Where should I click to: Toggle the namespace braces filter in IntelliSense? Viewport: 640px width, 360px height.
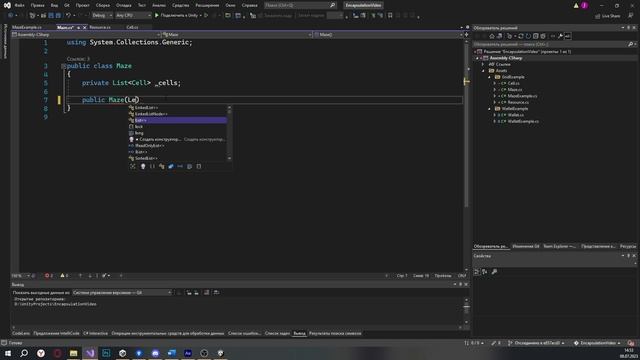pyautogui.click(x=152, y=167)
